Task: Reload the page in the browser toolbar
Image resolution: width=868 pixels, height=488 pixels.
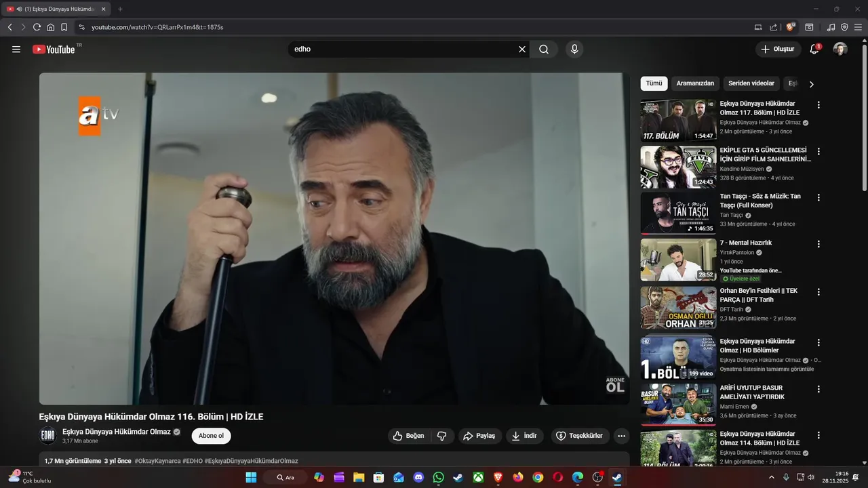Action: [37, 27]
